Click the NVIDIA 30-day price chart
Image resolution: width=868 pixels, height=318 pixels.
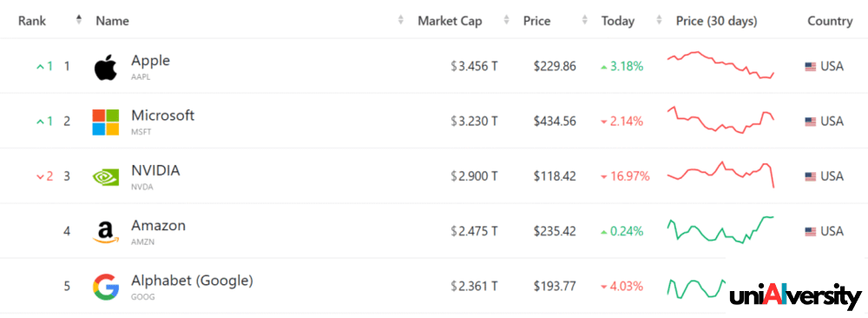click(x=720, y=175)
